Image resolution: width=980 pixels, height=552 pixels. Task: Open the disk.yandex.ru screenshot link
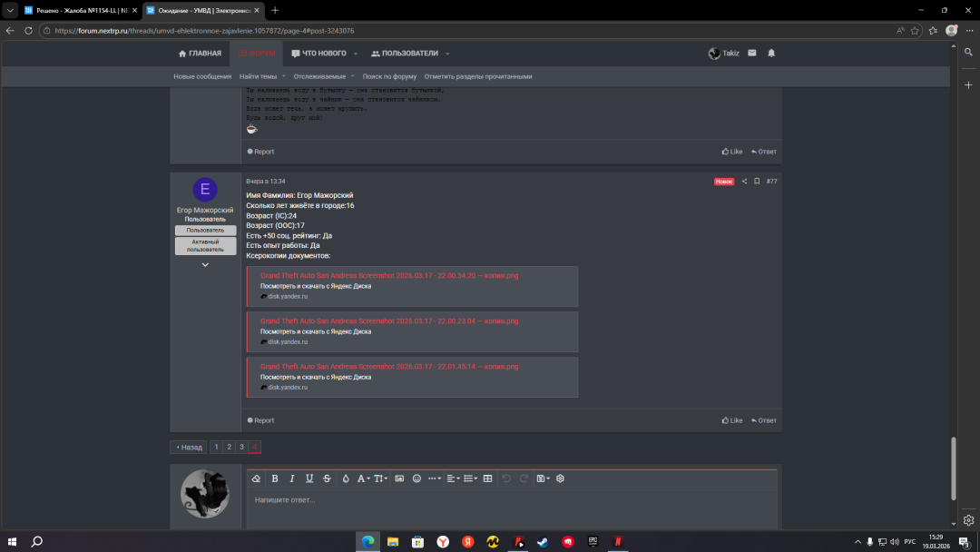[x=286, y=295]
